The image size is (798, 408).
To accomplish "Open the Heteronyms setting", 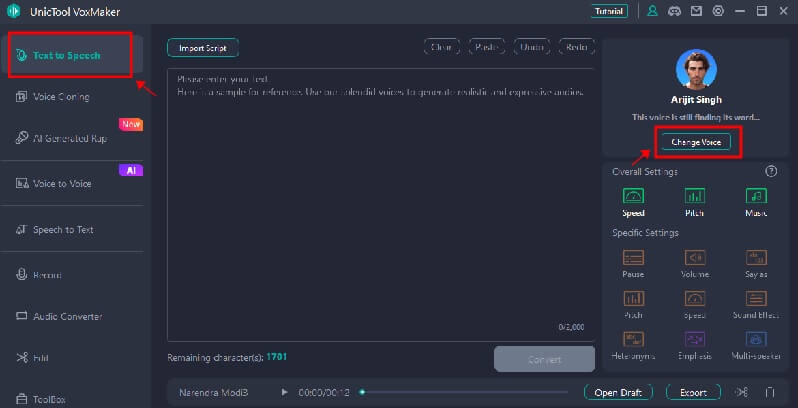I will pyautogui.click(x=633, y=346).
